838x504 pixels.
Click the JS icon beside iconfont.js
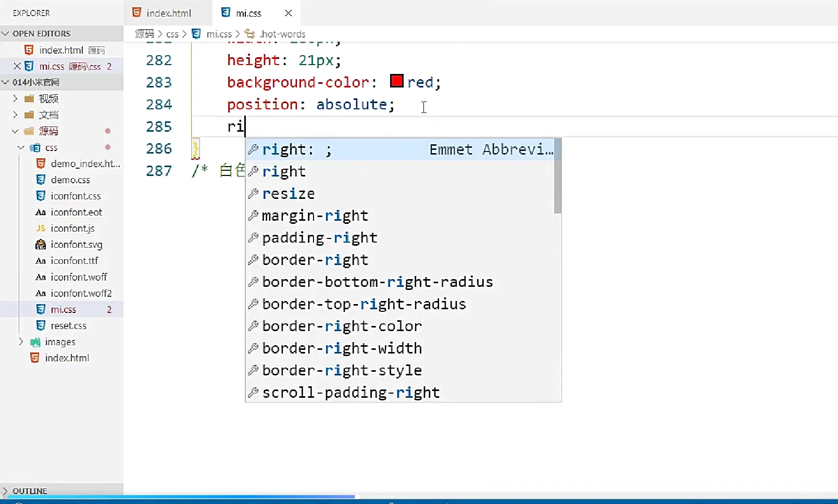41,228
